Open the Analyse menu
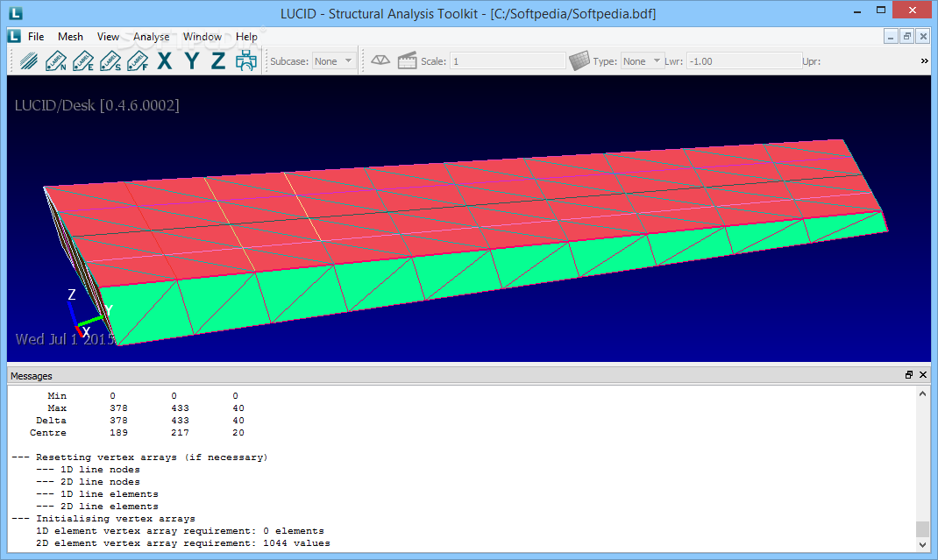Image resolution: width=938 pixels, height=560 pixels. click(152, 37)
